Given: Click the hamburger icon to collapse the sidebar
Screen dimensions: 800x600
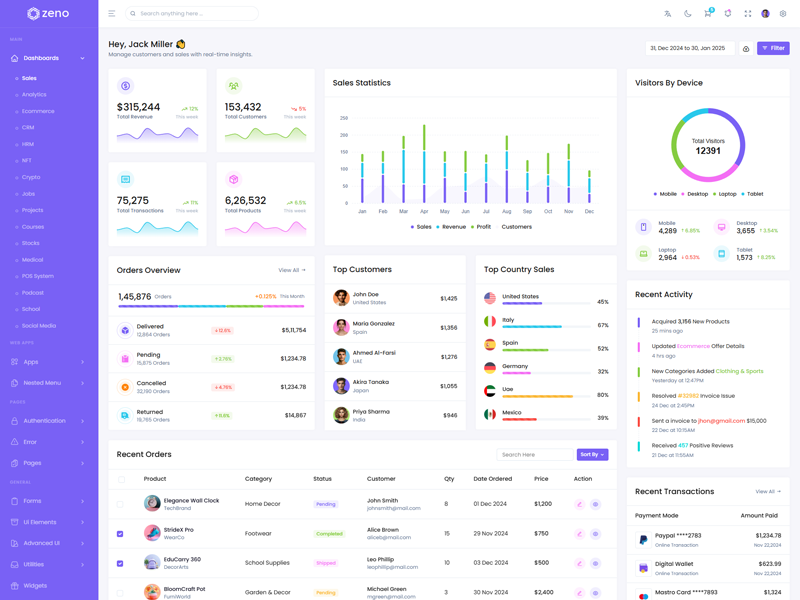Looking at the screenshot, I should coord(111,14).
